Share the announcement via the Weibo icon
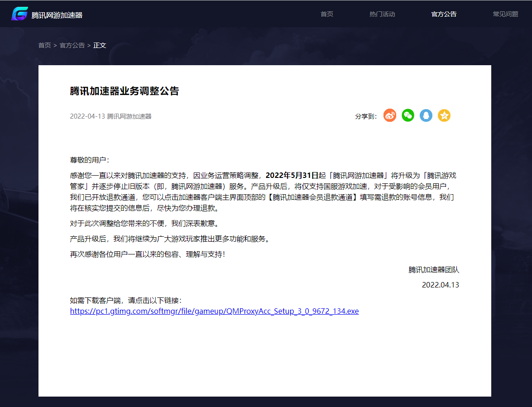Image resolution: width=532 pixels, height=407 pixels. tap(389, 115)
